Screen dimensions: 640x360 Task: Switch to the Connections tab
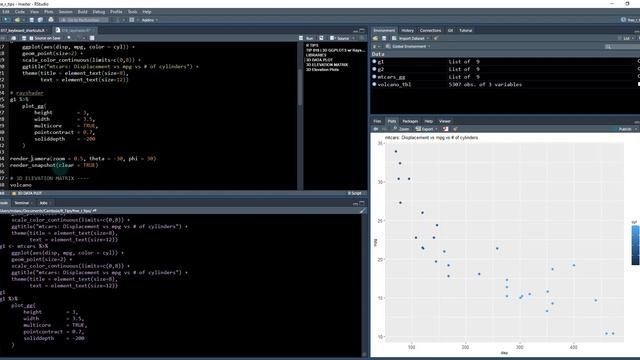tap(430, 30)
